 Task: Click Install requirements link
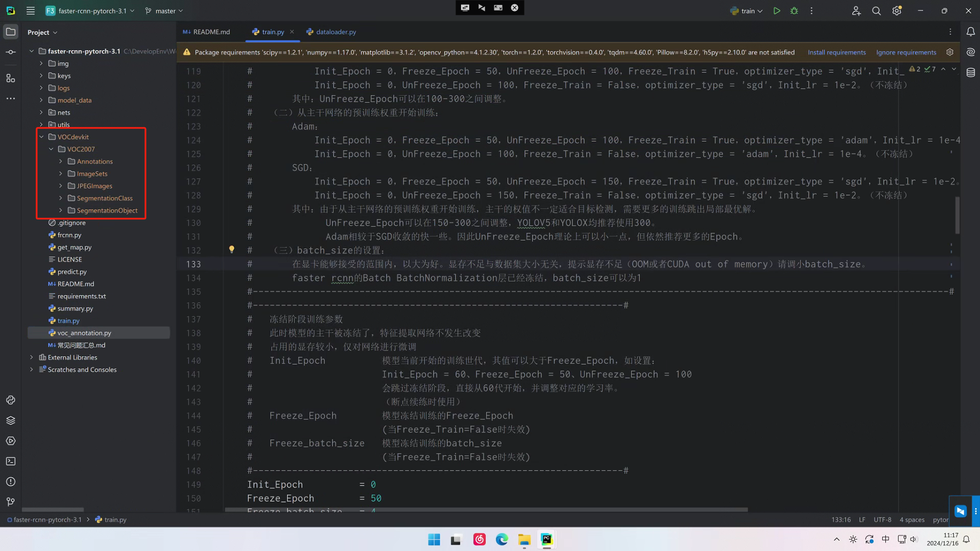pos(837,52)
